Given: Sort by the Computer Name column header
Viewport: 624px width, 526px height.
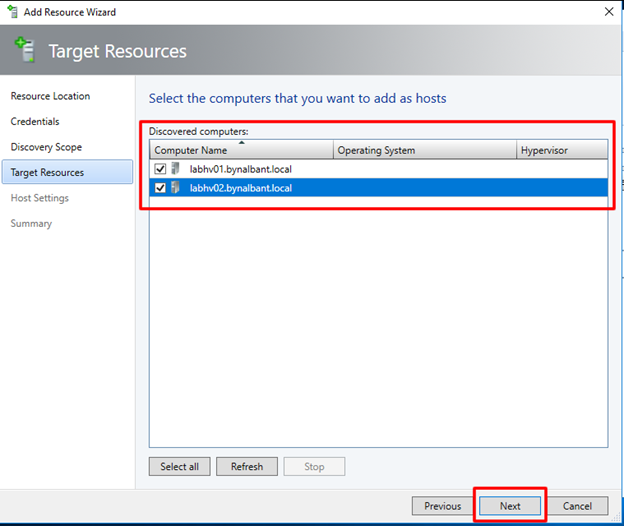Looking at the screenshot, I should [241, 150].
